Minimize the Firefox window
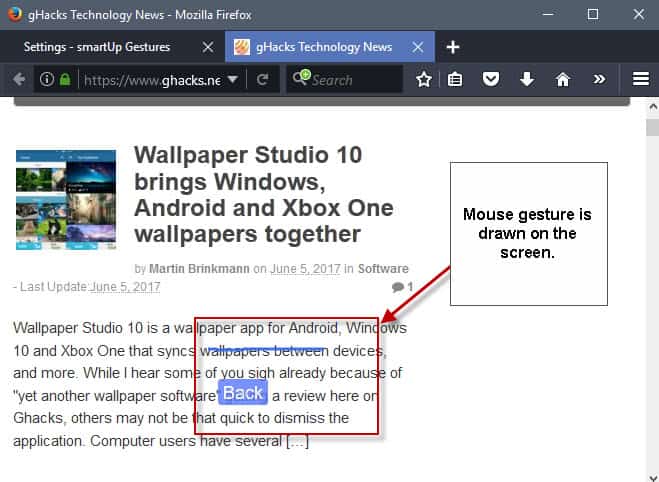Screen dimensions: 659x482 pyautogui.click(x=548, y=14)
